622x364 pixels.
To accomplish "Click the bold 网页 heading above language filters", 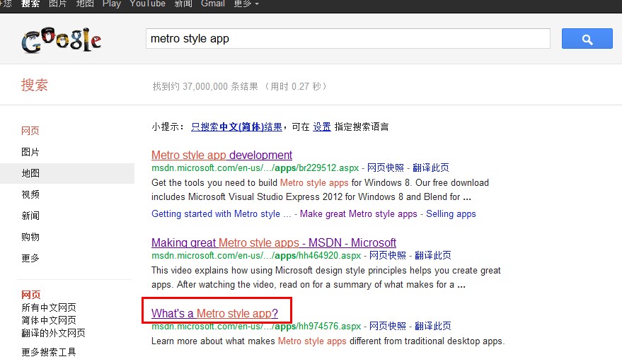I will coord(31,295).
